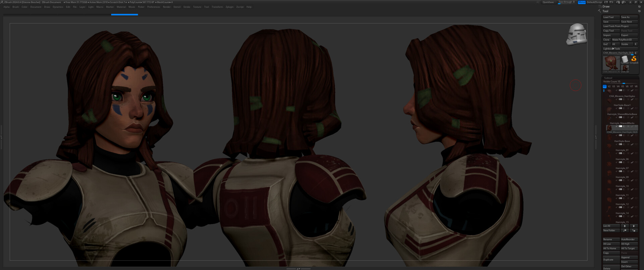
Task: Move selected subtool down with down arrow
Action: pyautogui.click(x=634, y=226)
